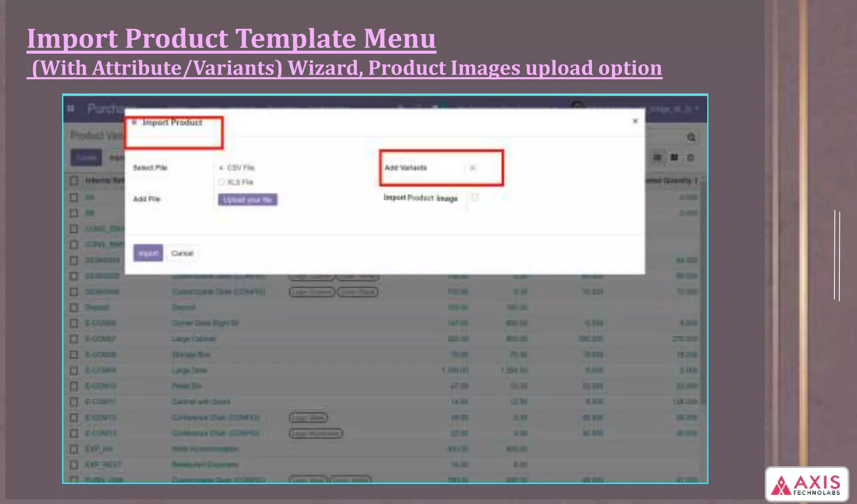Open the Pedal Bin product name
This screenshot has height=504, width=857.
point(187,386)
